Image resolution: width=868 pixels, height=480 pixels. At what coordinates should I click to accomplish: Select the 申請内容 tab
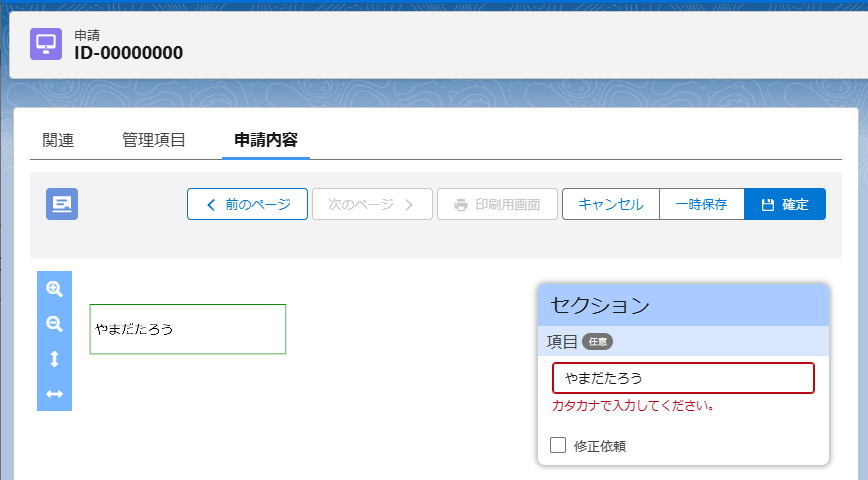266,140
